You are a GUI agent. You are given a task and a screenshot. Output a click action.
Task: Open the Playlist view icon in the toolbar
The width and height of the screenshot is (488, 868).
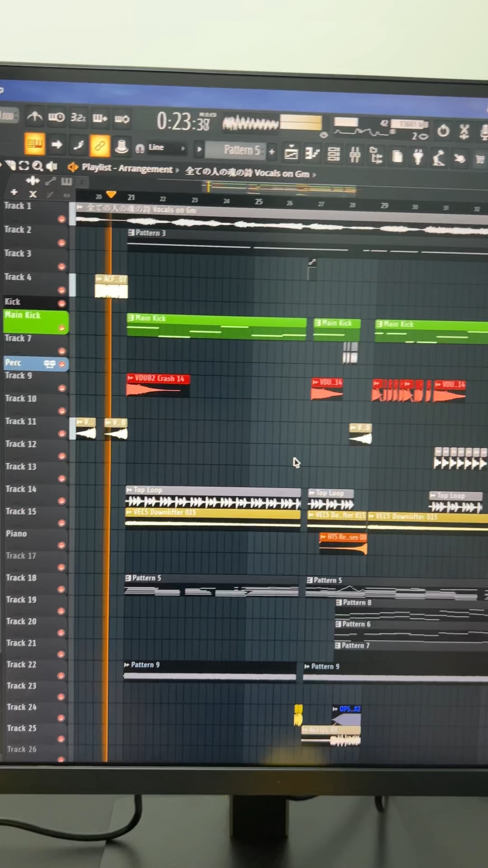[x=291, y=153]
